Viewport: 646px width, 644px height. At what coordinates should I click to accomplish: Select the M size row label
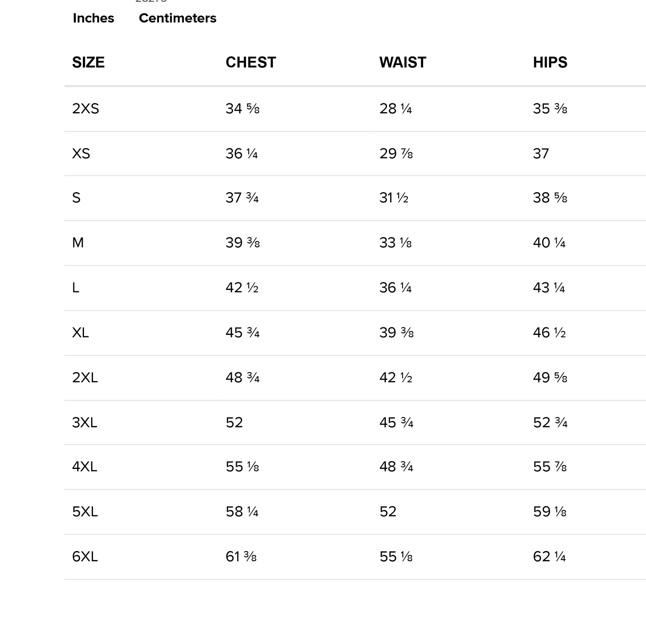pyautogui.click(x=78, y=243)
